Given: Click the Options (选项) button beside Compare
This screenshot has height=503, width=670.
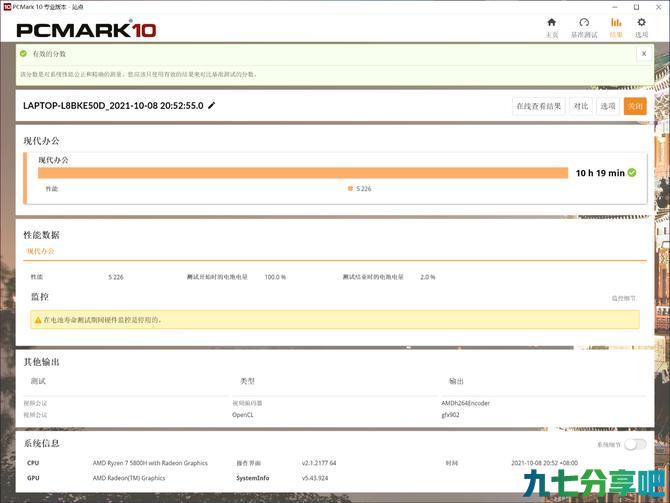Looking at the screenshot, I should click(x=608, y=106).
